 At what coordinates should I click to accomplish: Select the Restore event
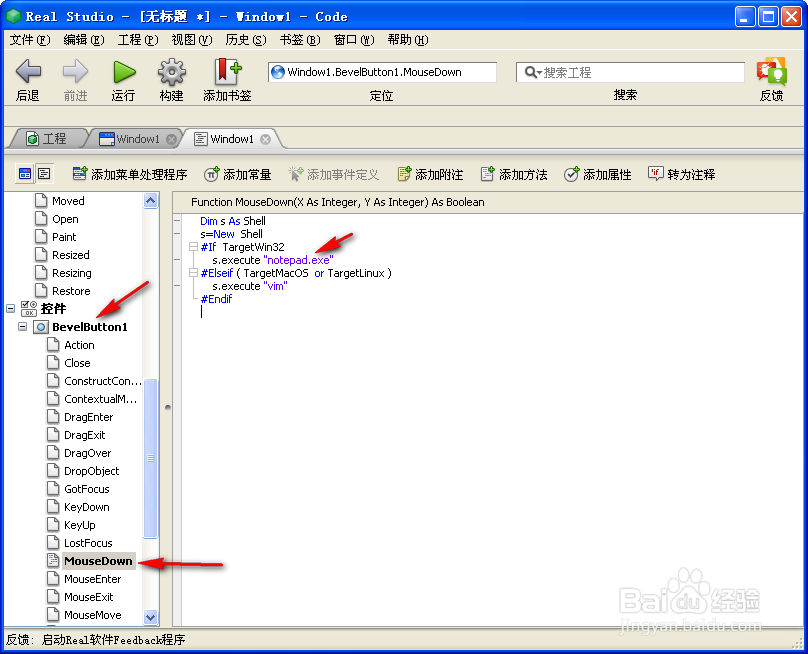(71, 291)
